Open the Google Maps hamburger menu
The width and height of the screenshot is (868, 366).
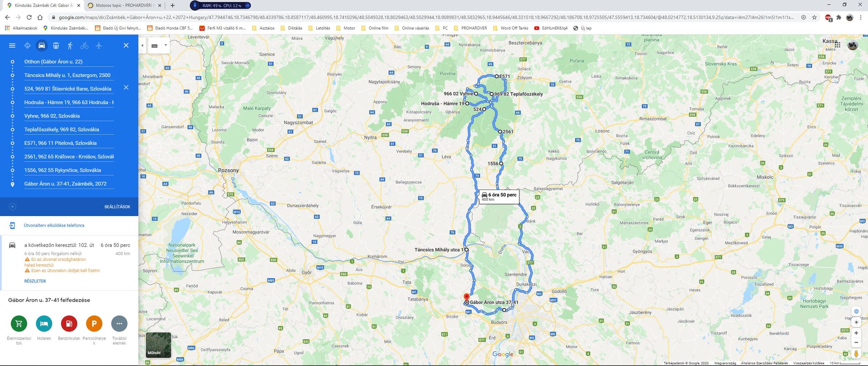coord(12,45)
